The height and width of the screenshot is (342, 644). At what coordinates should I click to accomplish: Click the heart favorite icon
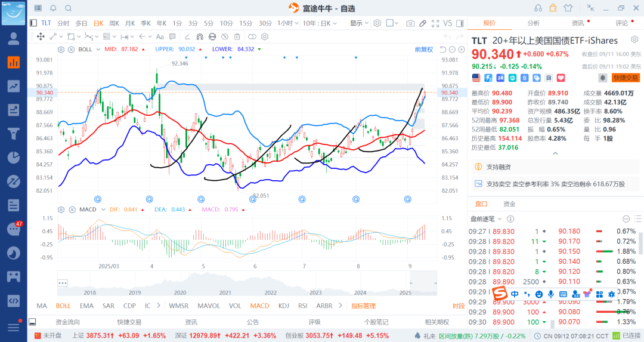pyautogui.click(x=561, y=78)
